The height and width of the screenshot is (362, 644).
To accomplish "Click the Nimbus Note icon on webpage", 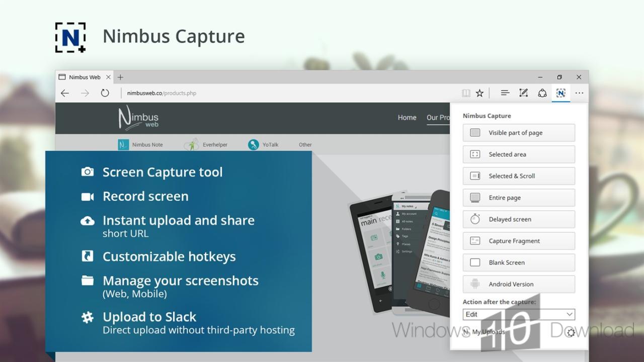I will point(123,144).
